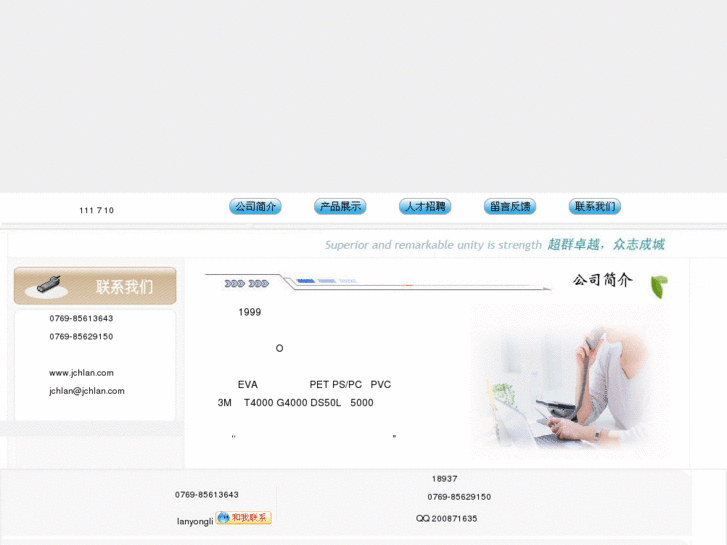This screenshot has width=727, height=545.
Task: Click 'Superior and remarkable unity is strength' banner text
Action: click(433, 245)
